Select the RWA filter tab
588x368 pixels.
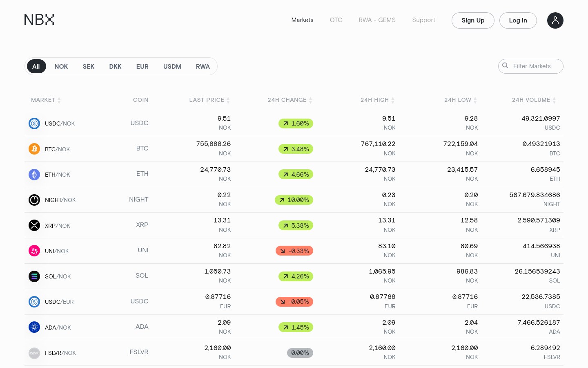point(203,66)
